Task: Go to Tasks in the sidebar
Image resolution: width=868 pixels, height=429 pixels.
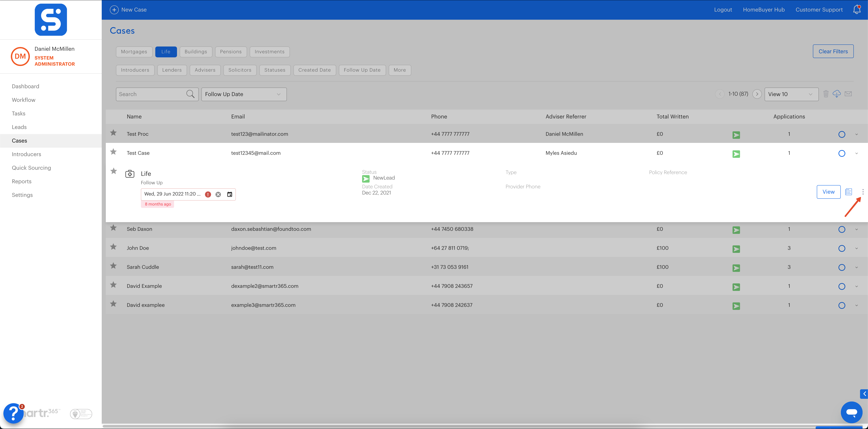Action: [x=18, y=113]
